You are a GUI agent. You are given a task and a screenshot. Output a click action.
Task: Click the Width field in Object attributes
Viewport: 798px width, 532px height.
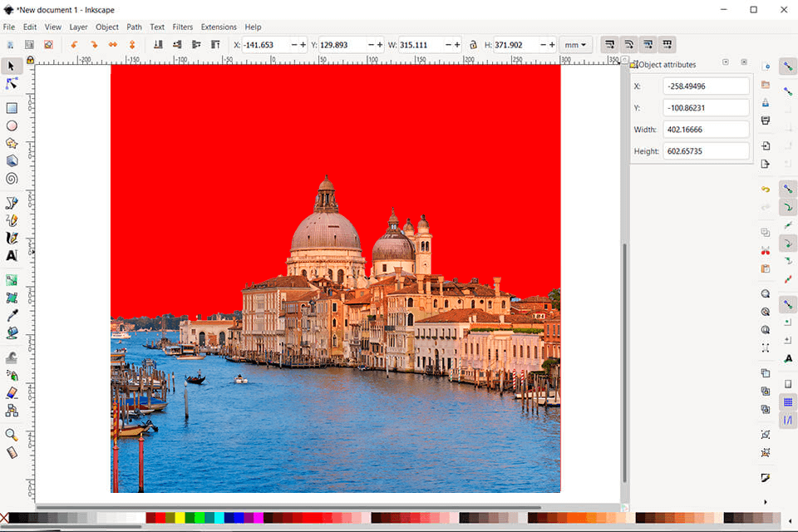tap(706, 130)
